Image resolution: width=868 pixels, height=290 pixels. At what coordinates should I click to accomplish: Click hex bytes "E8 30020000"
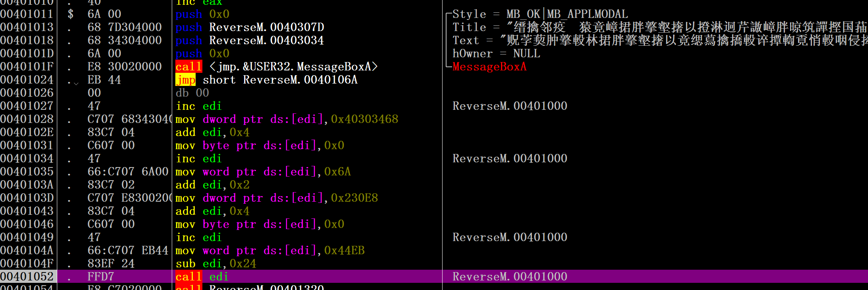pos(124,67)
